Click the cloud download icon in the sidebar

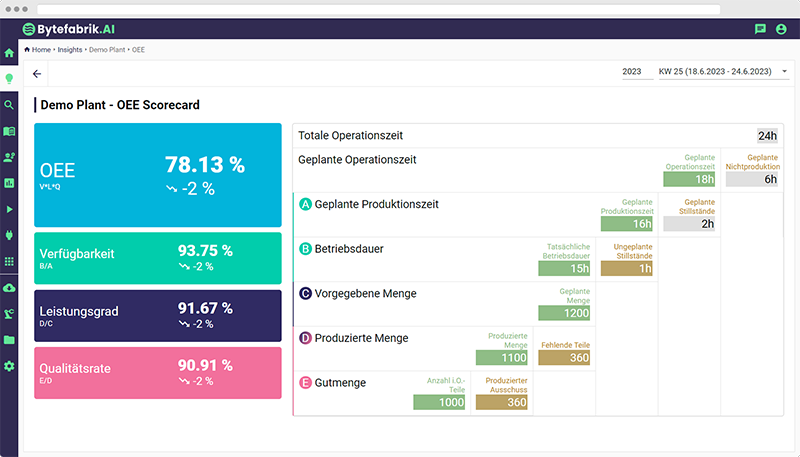click(9, 288)
